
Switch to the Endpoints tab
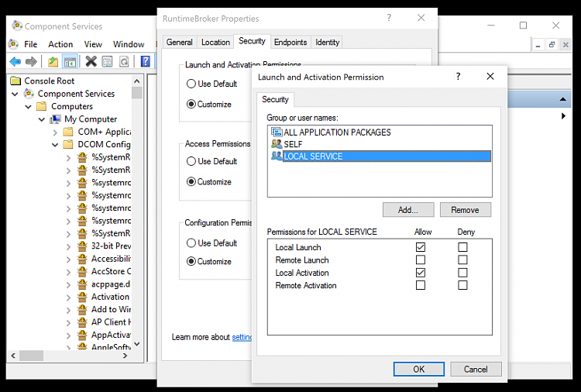(290, 43)
